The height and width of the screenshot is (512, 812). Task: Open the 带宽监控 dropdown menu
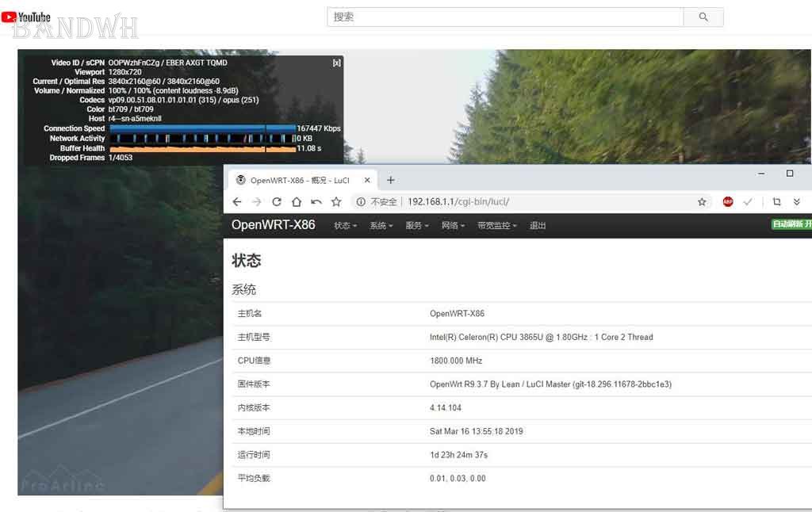497,226
